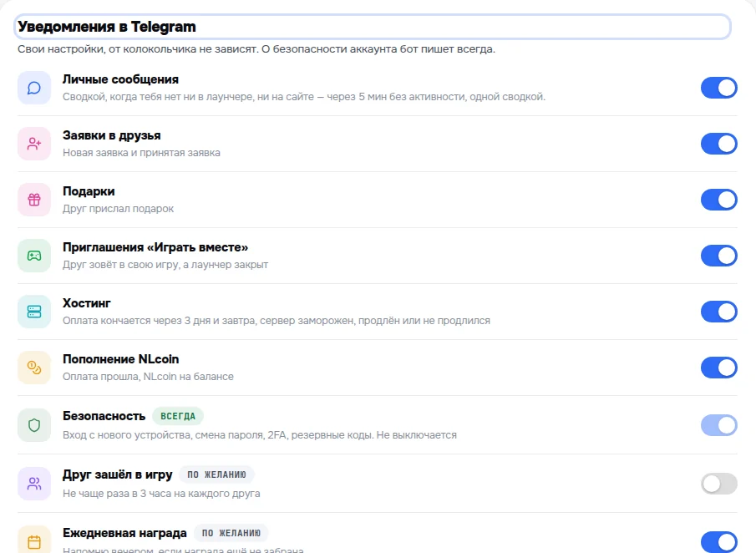Click 'Не чаще раза в 3 часа на каждого друга'
Screen dimensions: 756x553
pos(161,494)
